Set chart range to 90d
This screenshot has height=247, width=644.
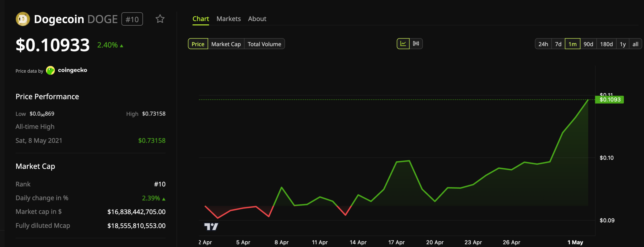[x=588, y=44]
